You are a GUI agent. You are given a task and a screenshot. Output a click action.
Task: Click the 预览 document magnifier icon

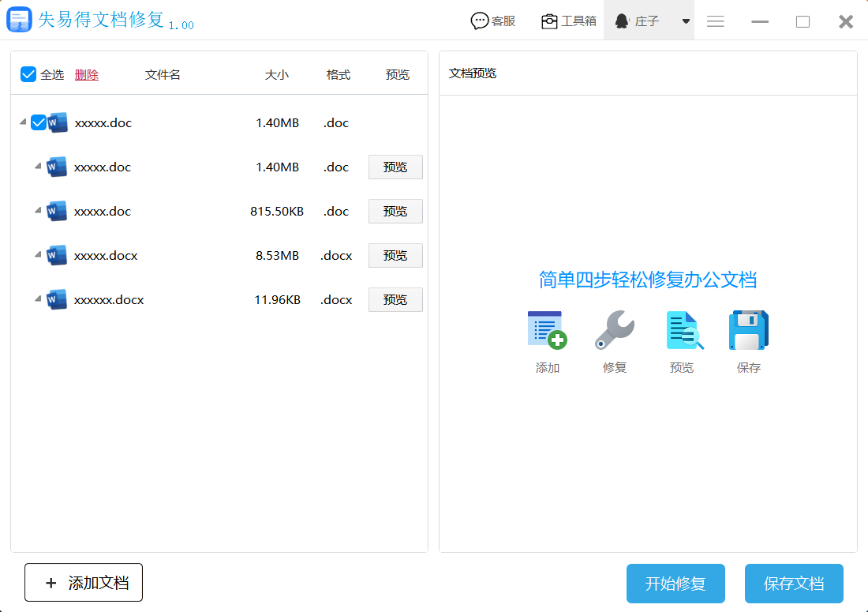tap(684, 330)
